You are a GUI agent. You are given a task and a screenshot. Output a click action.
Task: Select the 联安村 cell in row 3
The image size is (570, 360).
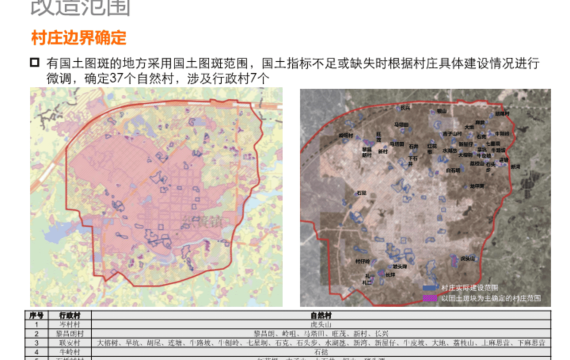click(x=70, y=343)
